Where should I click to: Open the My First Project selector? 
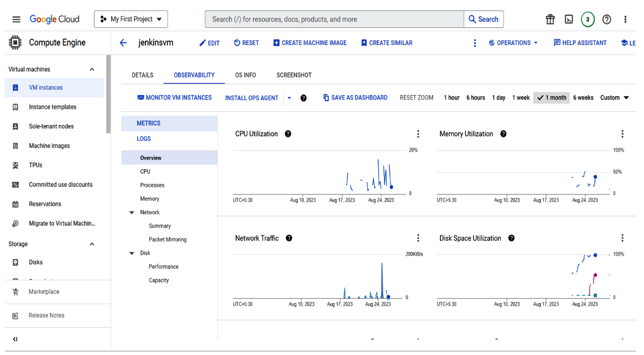(131, 19)
